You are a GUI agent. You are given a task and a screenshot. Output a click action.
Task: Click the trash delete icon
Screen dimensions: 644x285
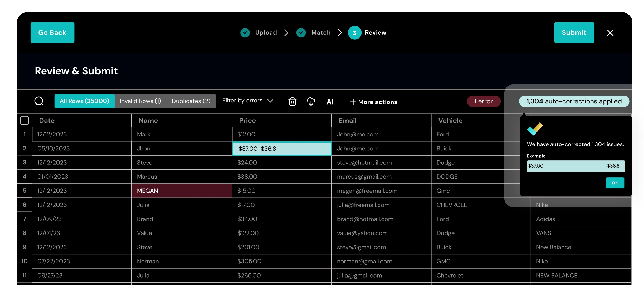pyautogui.click(x=292, y=102)
